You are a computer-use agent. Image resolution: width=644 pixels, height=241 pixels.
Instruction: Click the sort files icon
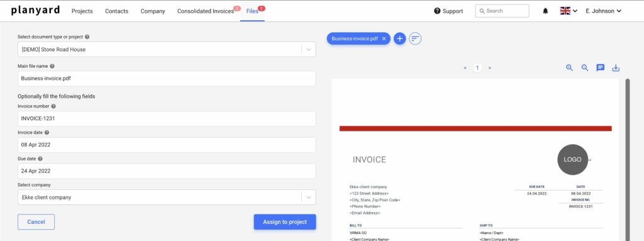click(x=415, y=38)
